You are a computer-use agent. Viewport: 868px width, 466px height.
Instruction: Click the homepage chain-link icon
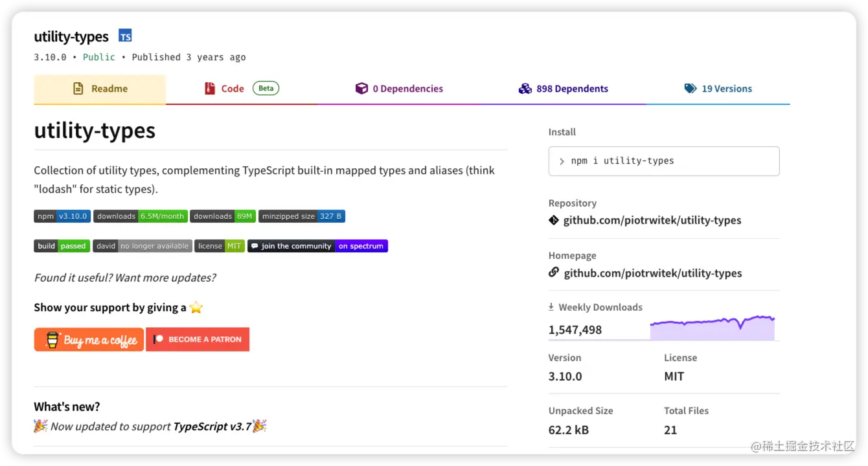click(554, 272)
